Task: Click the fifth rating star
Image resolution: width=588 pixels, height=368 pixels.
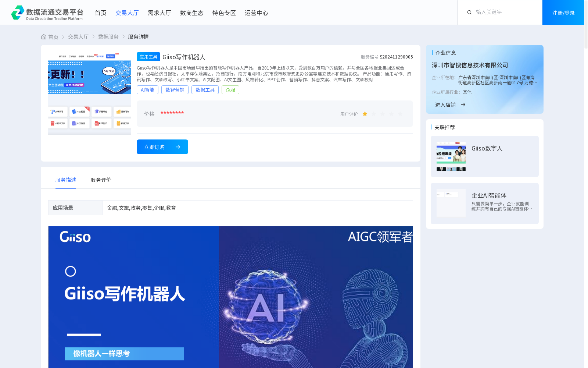Action: [400, 114]
